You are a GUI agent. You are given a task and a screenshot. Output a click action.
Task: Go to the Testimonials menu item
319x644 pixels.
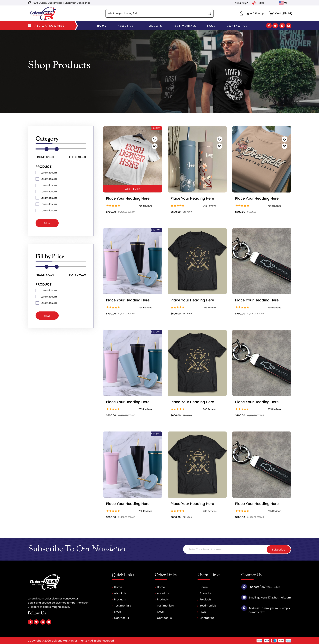point(184,26)
